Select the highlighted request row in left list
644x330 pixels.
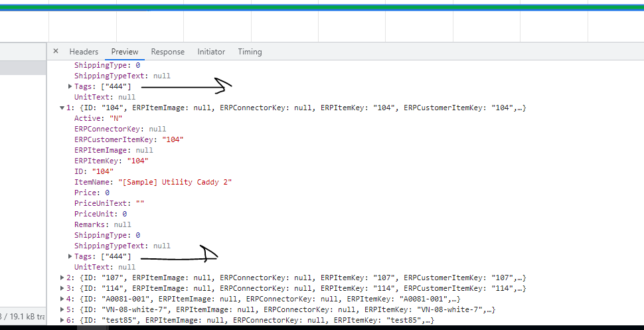[23, 68]
